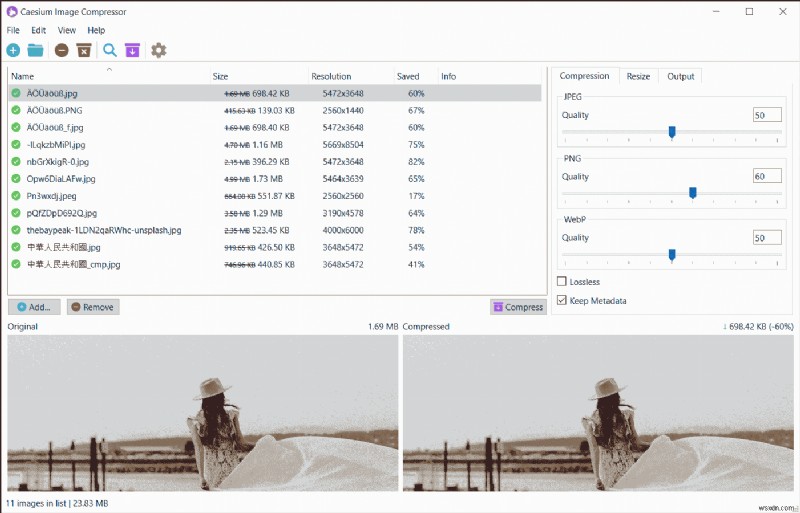Open the View menu
The width and height of the screenshot is (800, 513).
[x=67, y=30]
